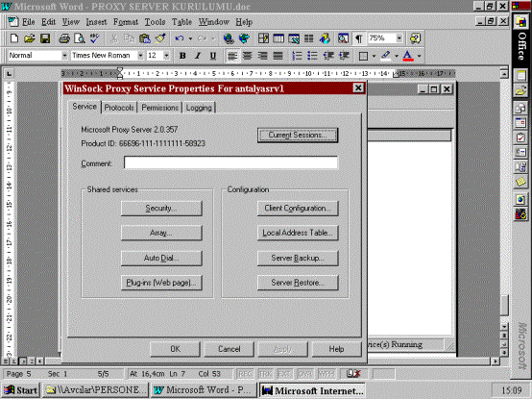Expand the highlight color dropdown arrow
This screenshot has height=399, width=532.
coord(397,56)
